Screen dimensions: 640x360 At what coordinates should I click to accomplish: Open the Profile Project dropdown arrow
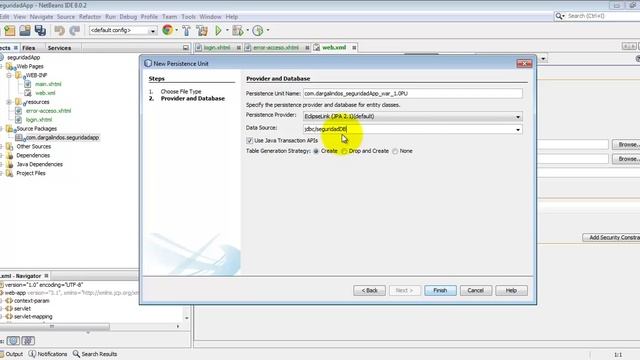point(268,30)
